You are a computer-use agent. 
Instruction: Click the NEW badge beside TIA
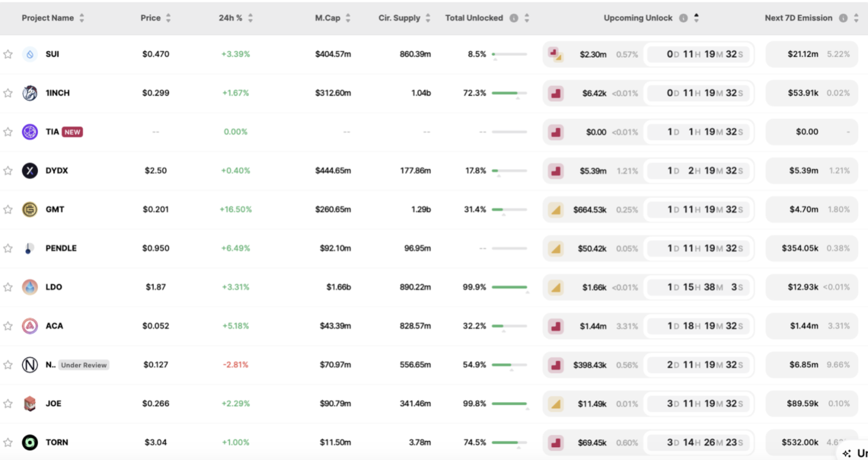(72, 132)
